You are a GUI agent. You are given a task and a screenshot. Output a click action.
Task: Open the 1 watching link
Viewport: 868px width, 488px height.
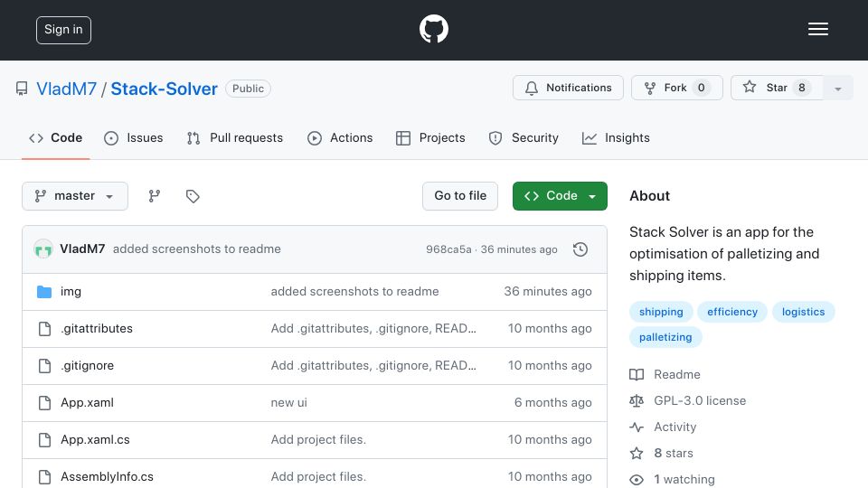(x=684, y=480)
